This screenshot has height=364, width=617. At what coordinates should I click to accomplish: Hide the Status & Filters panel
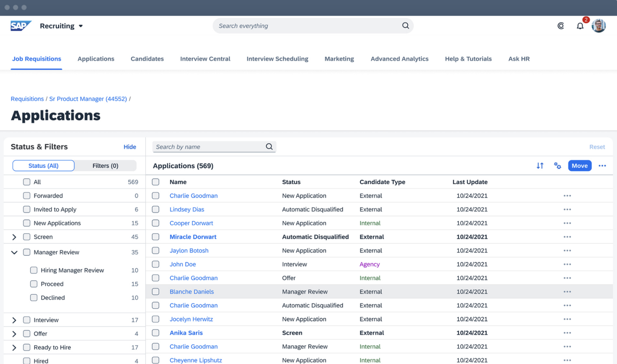[x=130, y=147]
